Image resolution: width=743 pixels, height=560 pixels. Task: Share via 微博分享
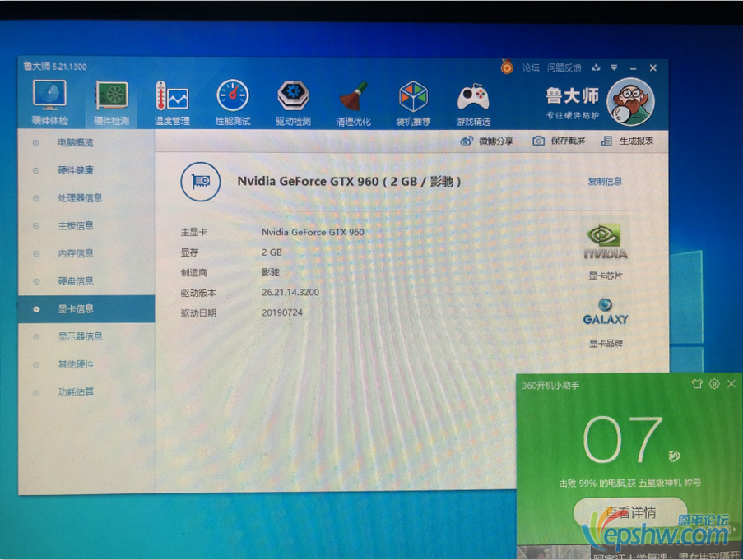tap(486, 141)
